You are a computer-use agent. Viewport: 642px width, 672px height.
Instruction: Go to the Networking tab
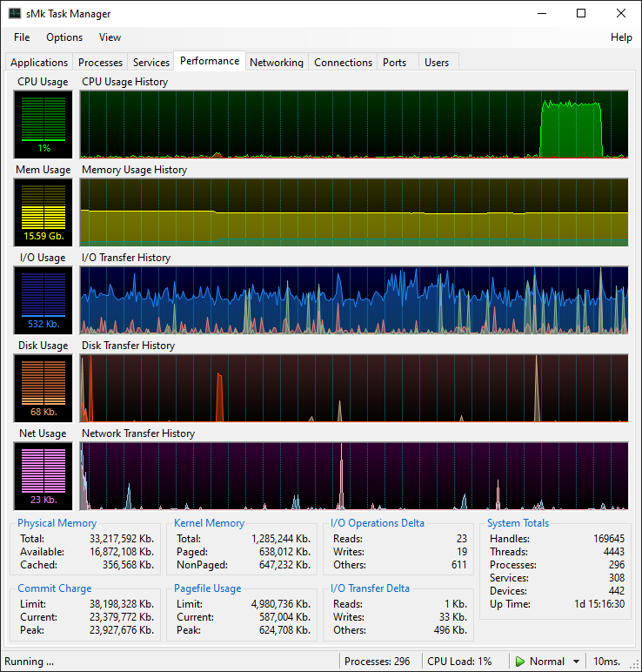click(x=276, y=63)
